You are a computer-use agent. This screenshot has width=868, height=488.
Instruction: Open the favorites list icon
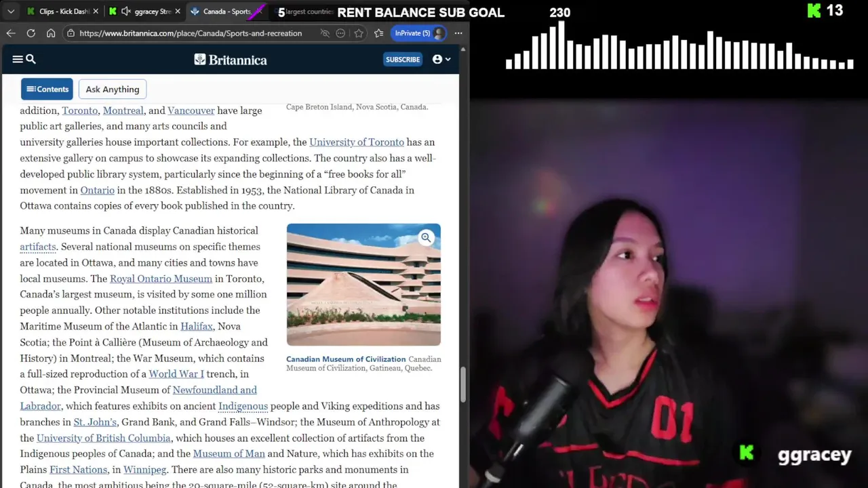(x=378, y=33)
